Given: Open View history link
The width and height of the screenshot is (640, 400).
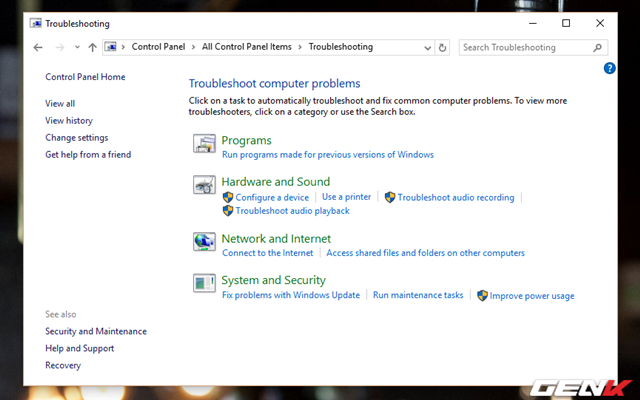Looking at the screenshot, I should pos(69,121).
